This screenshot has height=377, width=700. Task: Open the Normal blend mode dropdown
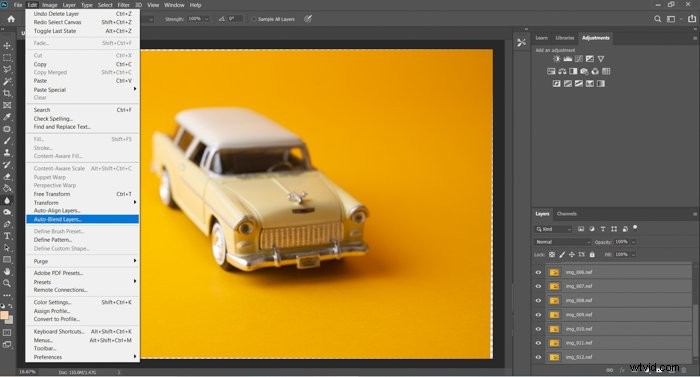(562, 242)
